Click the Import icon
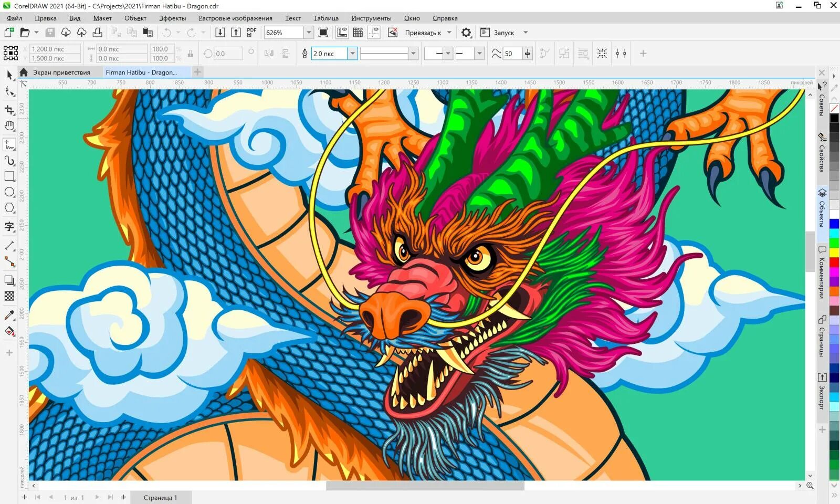The height and width of the screenshot is (504, 840). pos(220,33)
